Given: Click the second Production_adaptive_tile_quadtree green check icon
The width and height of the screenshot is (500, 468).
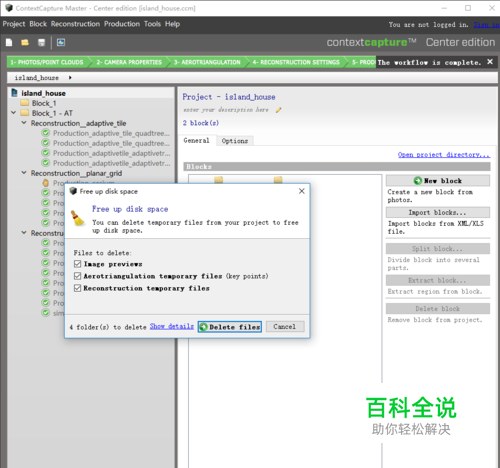Looking at the screenshot, I should pyautogui.click(x=46, y=143).
